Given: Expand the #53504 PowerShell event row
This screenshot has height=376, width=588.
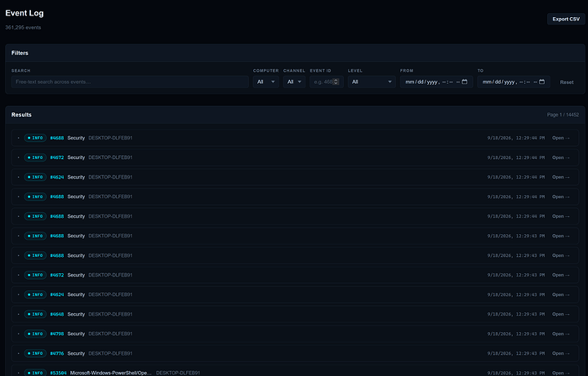Looking at the screenshot, I should coord(18,373).
